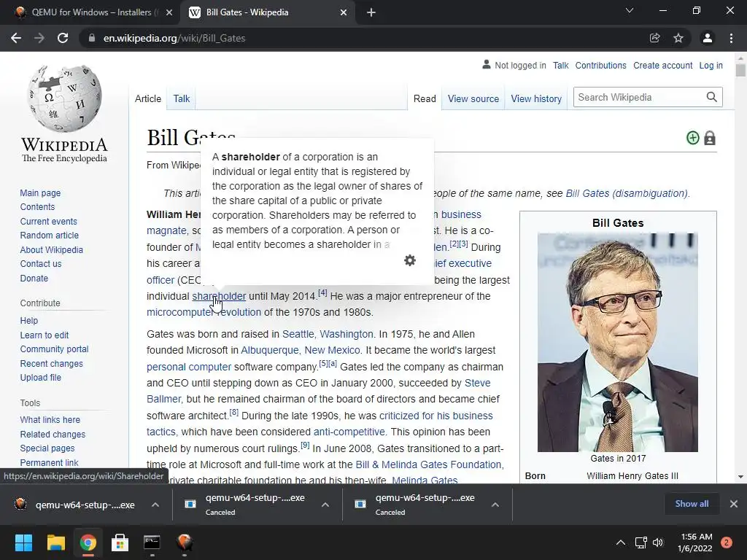
Task: Close the downloads bar
Action: pyautogui.click(x=734, y=504)
